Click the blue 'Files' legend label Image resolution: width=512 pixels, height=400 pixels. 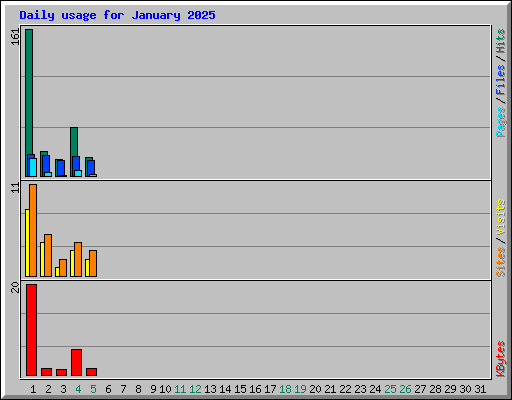[501, 80]
